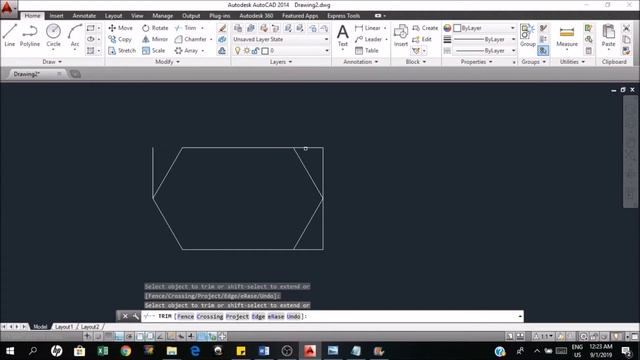Screen dimensions: 640x360
Task: Open the Unsaved Layer State dropdown
Action: (281, 39)
